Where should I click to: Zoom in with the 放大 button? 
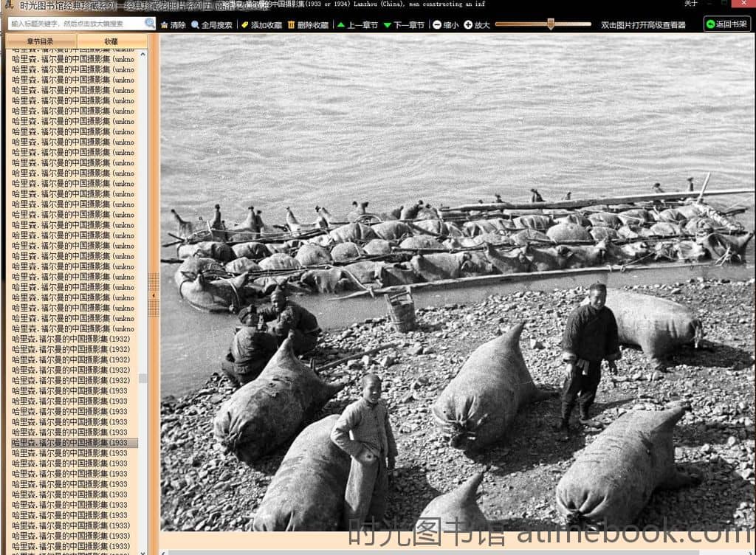[477, 25]
